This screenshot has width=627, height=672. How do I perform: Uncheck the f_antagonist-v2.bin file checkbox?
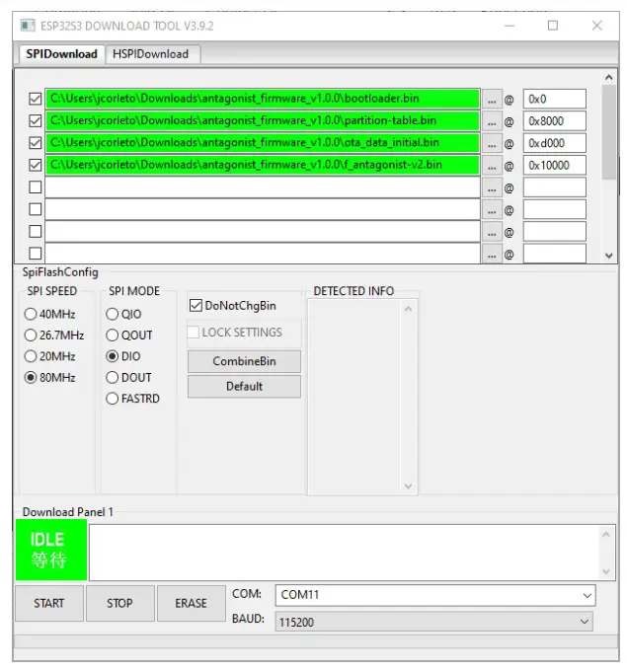[x=36, y=165]
